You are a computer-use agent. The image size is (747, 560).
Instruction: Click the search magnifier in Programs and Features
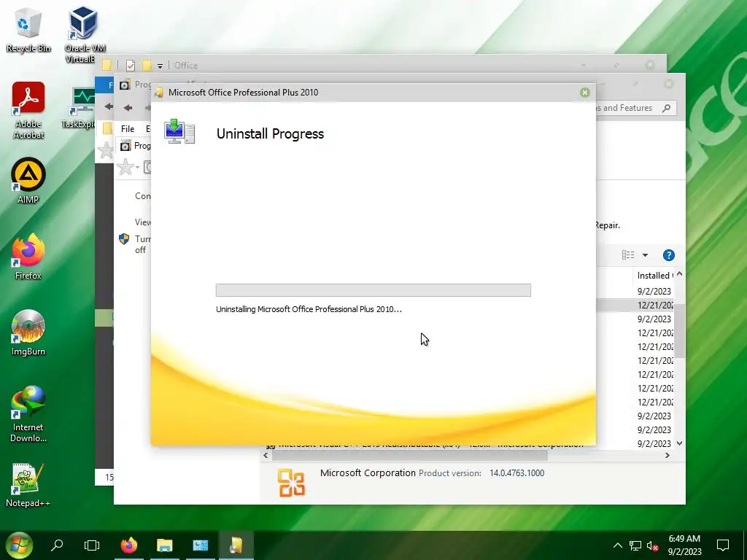point(667,108)
